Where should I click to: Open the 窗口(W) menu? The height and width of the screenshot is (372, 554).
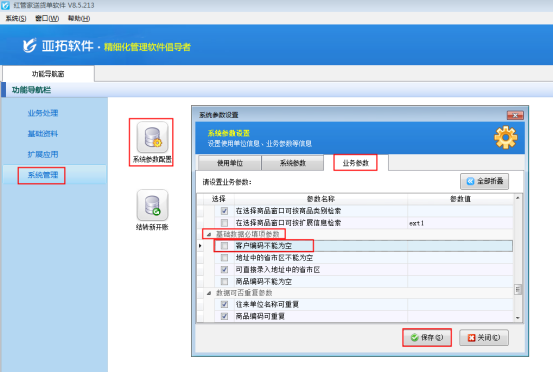click(47, 18)
